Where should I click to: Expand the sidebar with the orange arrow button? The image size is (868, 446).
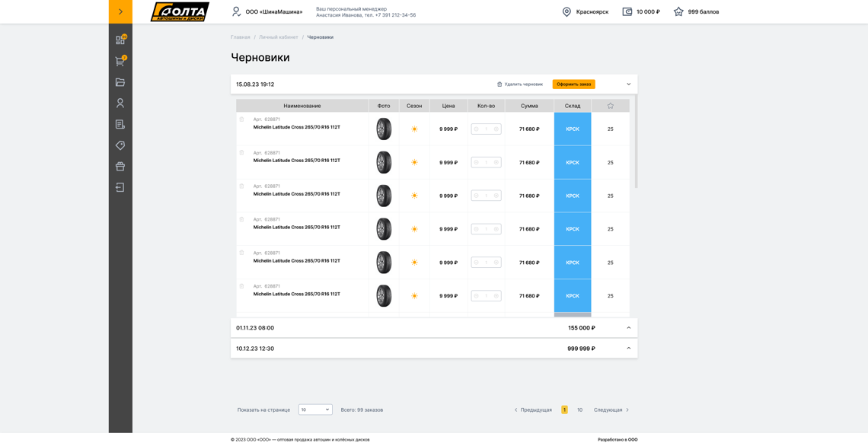point(120,11)
